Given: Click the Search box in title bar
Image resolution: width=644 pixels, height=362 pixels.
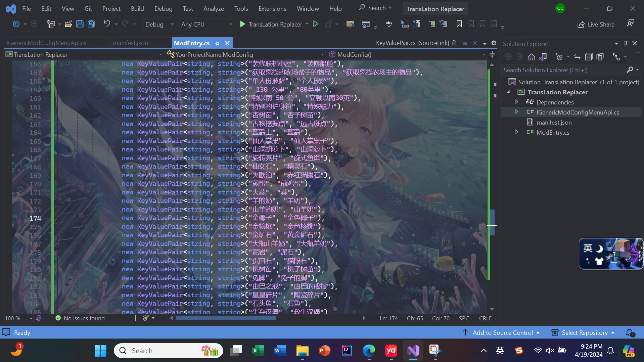Looking at the screenshot, I should click(375, 8).
